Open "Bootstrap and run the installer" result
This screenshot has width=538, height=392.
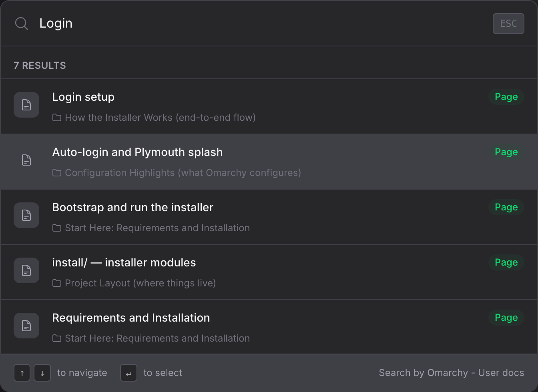coord(132,208)
